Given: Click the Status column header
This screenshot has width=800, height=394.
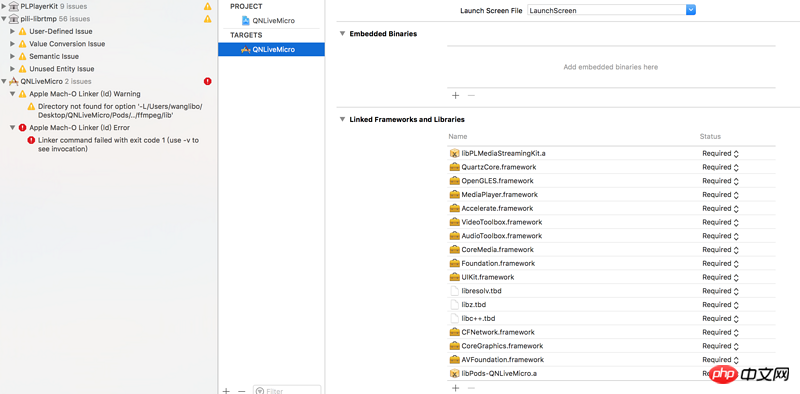Looking at the screenshot, I should pos(710,137).
